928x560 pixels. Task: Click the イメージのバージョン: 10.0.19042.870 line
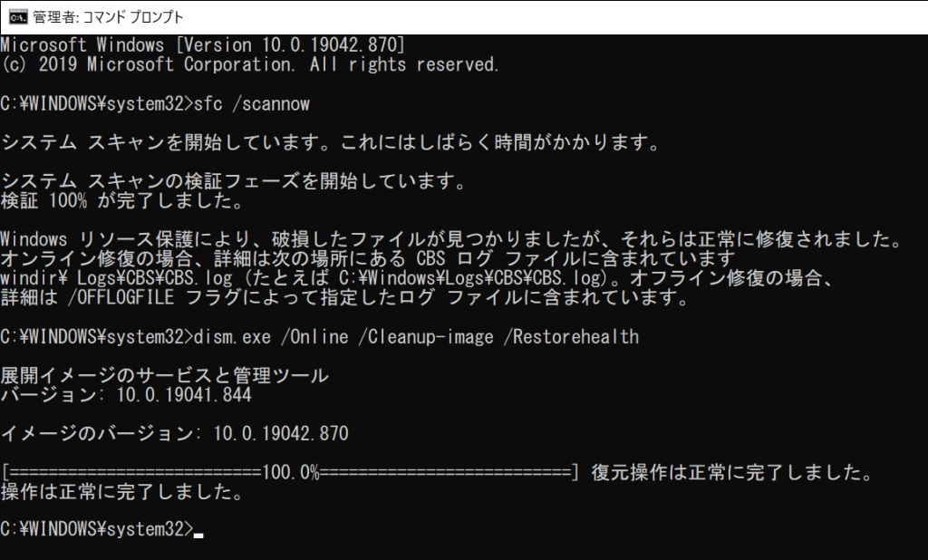174,434
